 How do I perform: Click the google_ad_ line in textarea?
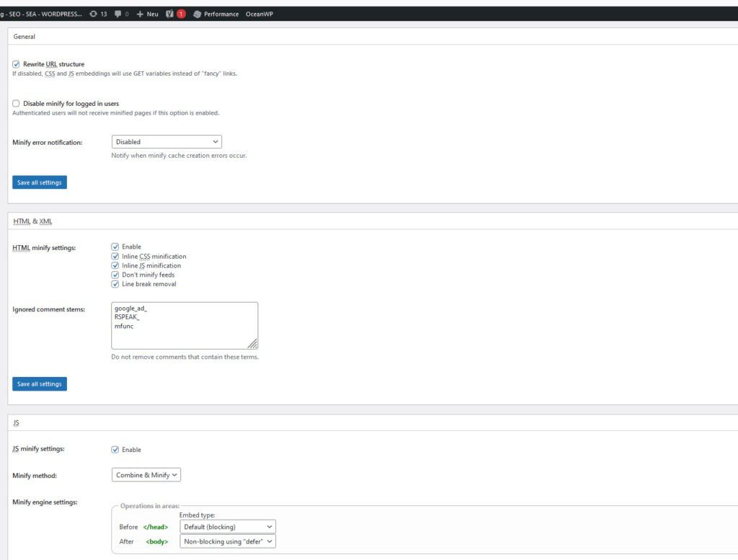131,308
